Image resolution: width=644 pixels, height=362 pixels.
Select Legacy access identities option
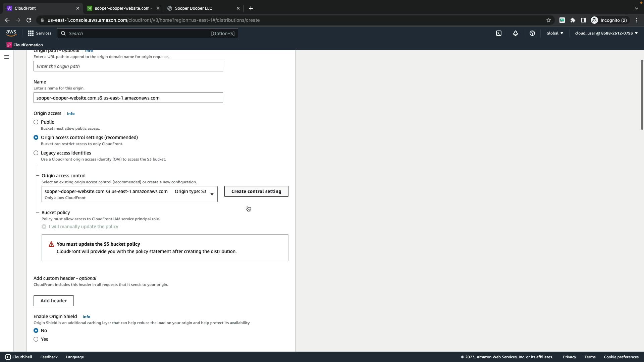(36, 153)
